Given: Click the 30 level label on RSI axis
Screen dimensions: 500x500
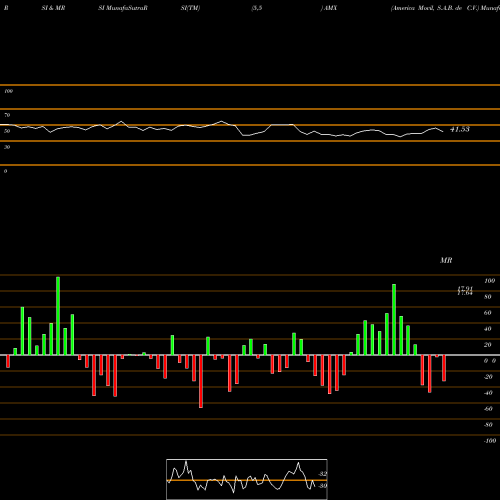Looking at the screenshot, I should 7,147.
